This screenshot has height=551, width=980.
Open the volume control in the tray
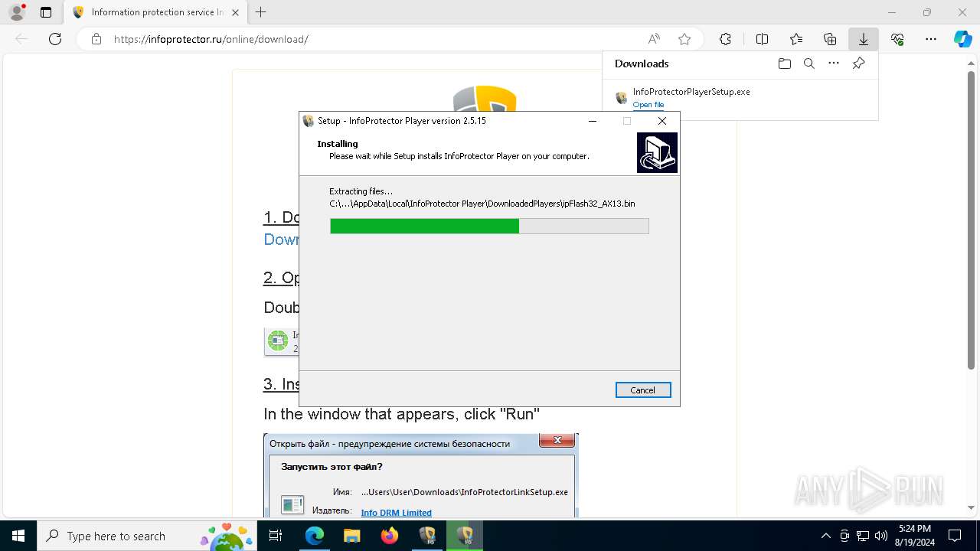881,536
